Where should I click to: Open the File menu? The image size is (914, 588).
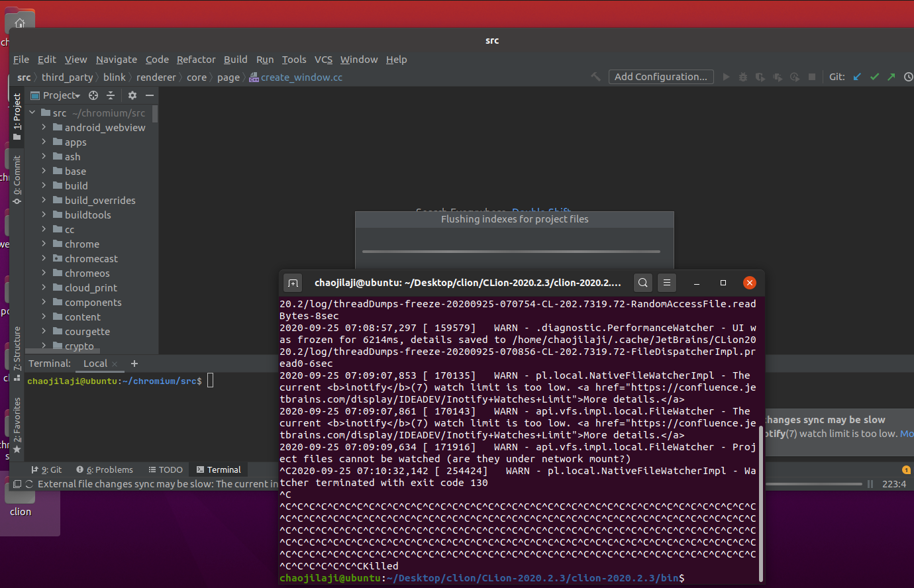point(21,60)
